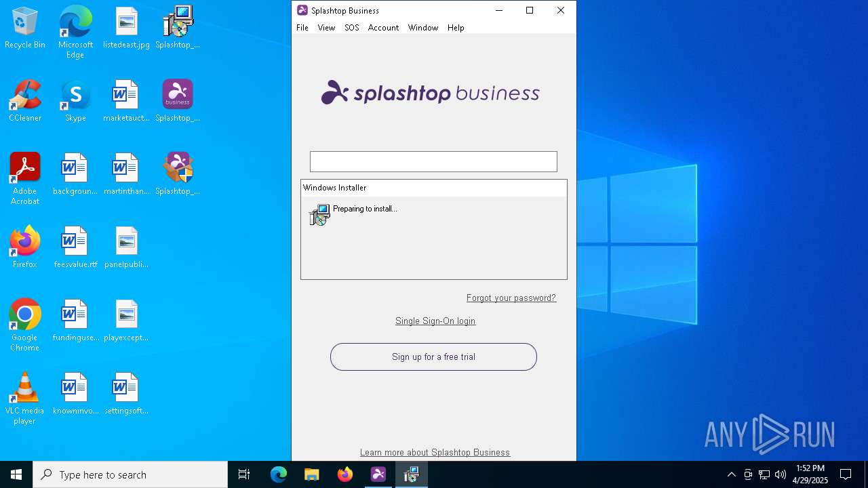Open the CCleaner desktop shortcut
The height and width of the screenshot is (488, 868).
25,102
